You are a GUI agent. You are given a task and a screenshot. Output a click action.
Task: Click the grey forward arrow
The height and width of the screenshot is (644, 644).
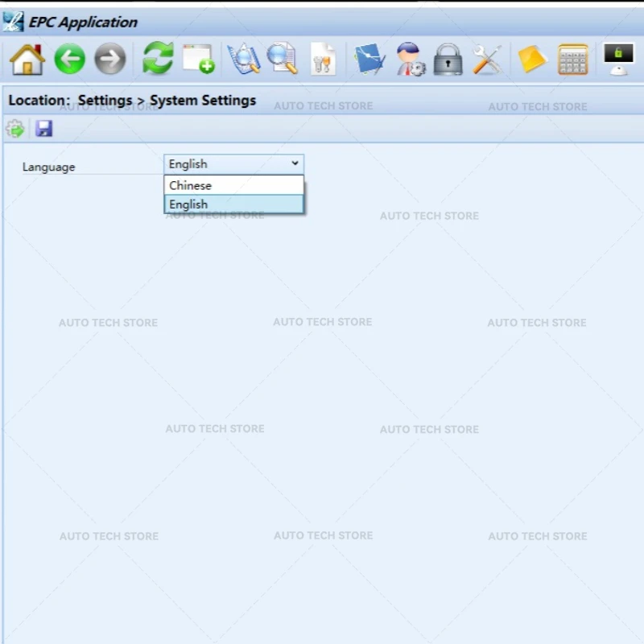[x=110, y=59]
